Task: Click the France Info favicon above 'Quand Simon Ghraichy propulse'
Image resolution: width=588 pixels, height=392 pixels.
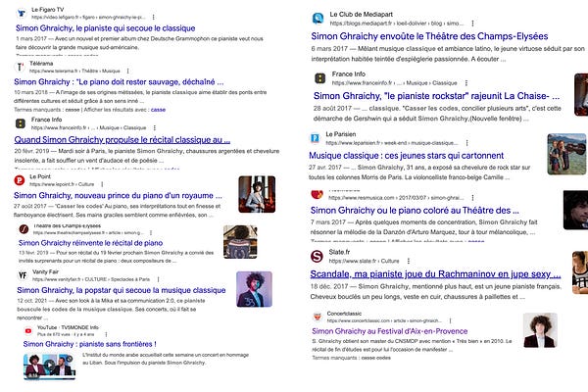Action: click(21, 123)
